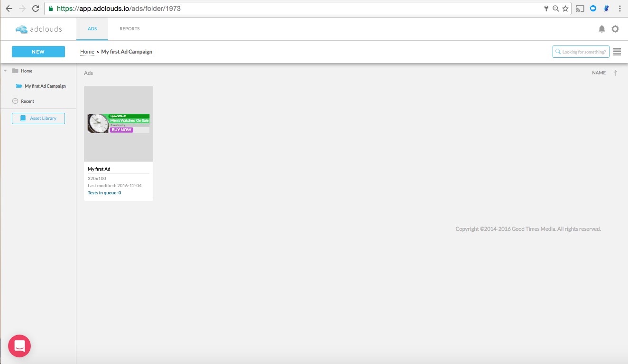Click the copyright Good Times Media text

(528, 229)
